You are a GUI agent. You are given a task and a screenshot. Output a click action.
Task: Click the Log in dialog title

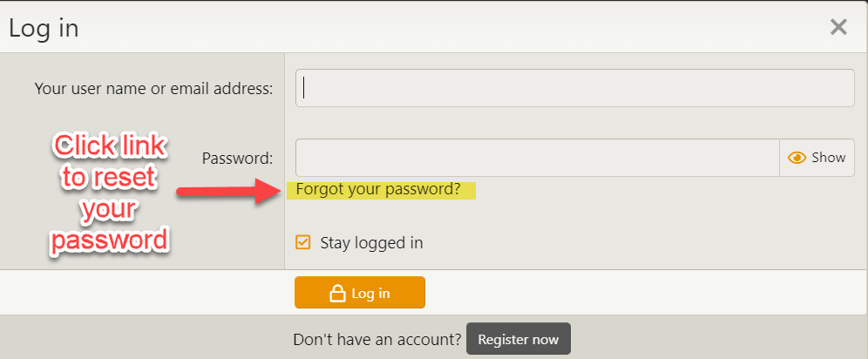44,28
